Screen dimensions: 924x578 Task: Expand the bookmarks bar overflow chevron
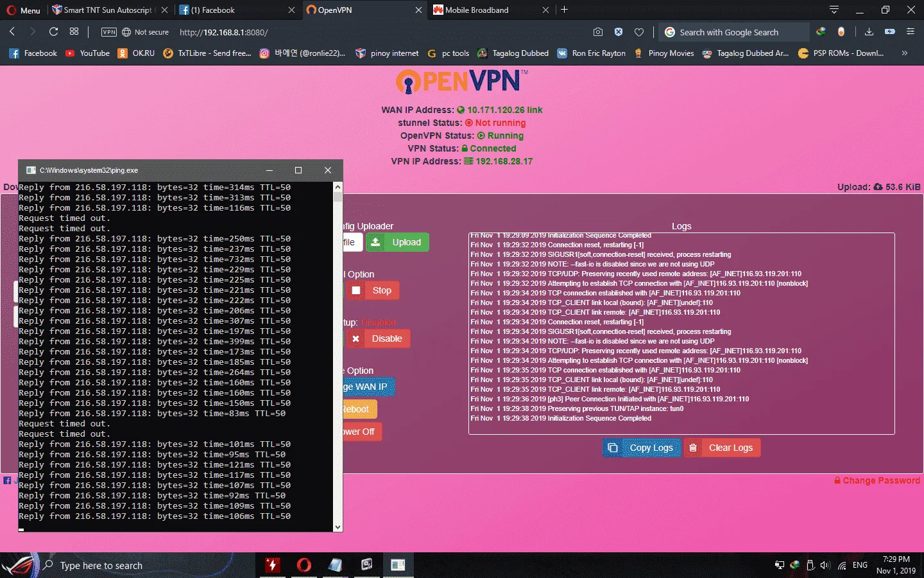pos(905,53)
